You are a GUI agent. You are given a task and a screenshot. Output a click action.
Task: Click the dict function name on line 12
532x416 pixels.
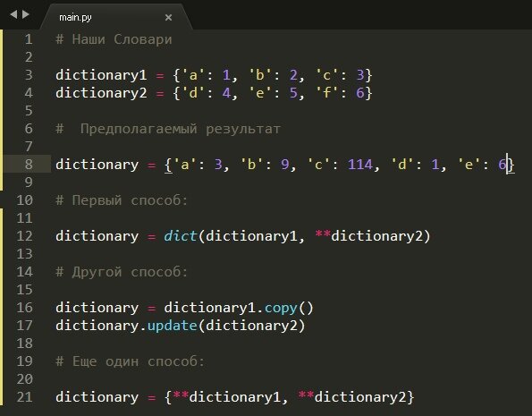180,236
